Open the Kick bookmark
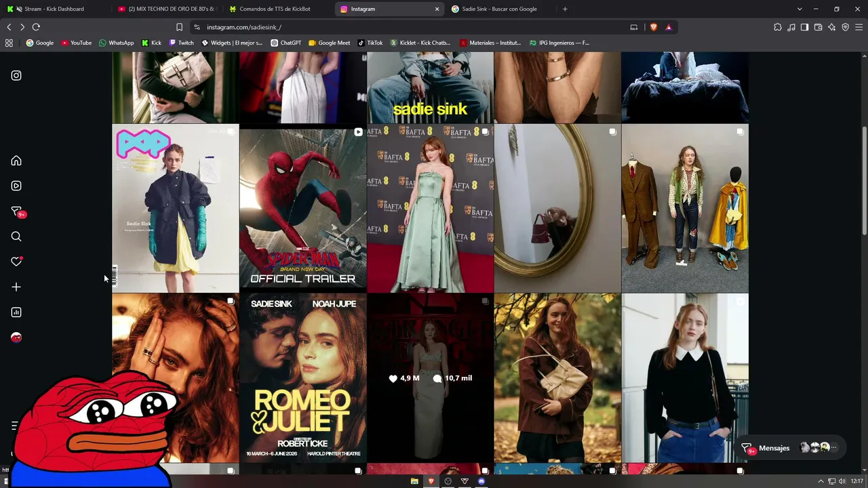 (x=152, y=43)
